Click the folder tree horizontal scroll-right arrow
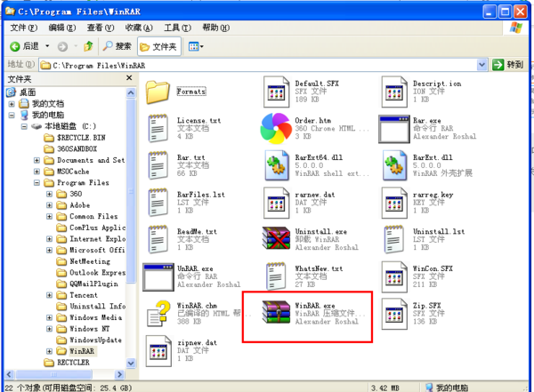The image size is (534, 392). coord(119,374)
